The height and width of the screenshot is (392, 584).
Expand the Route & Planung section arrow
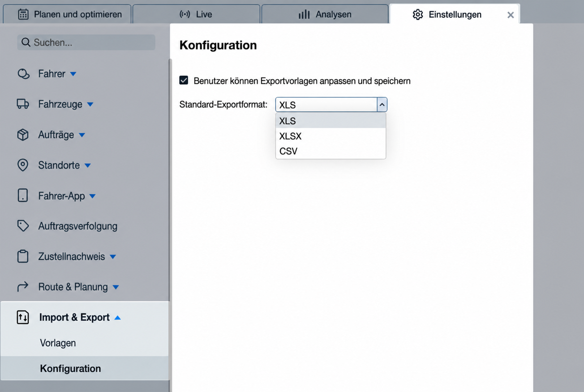(116, 287)
